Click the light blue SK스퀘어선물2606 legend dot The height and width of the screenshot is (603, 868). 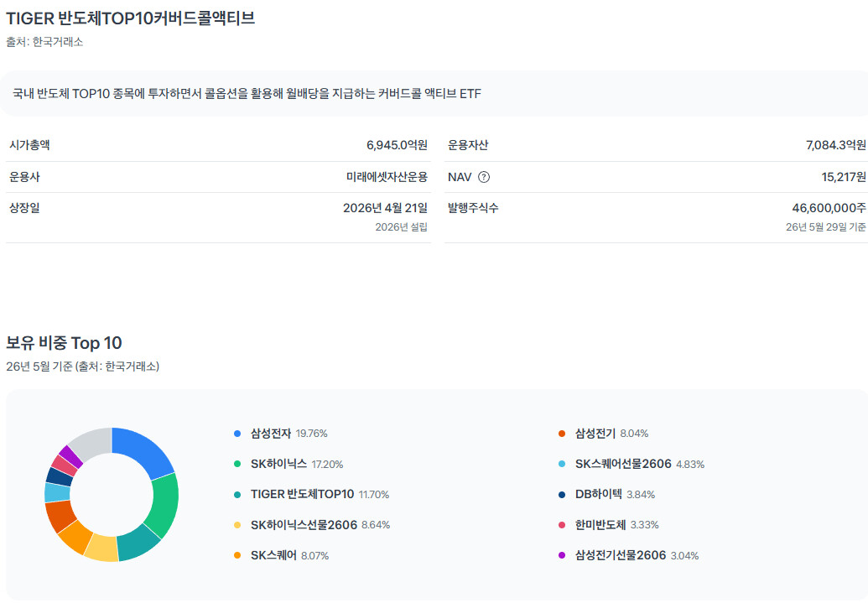point(562,464)
